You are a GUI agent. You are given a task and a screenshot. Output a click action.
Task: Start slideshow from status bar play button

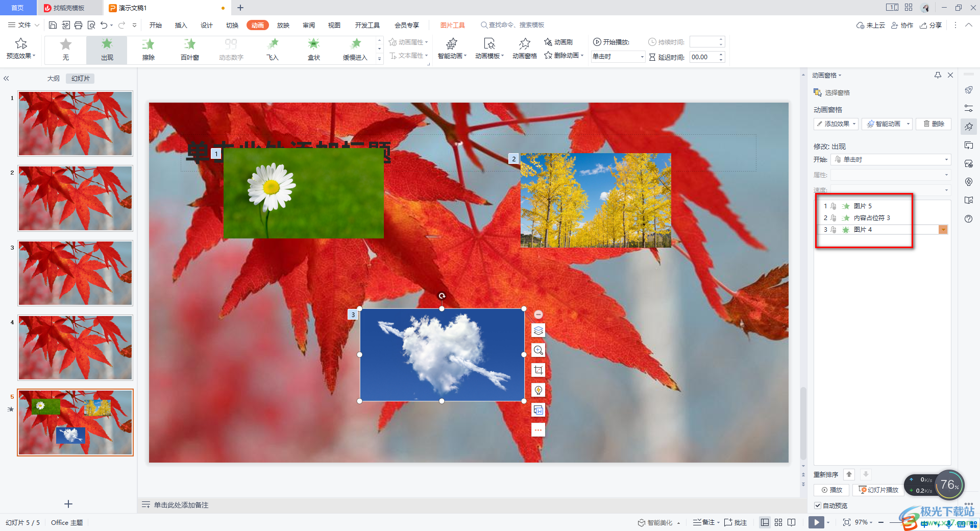point(816,522)
